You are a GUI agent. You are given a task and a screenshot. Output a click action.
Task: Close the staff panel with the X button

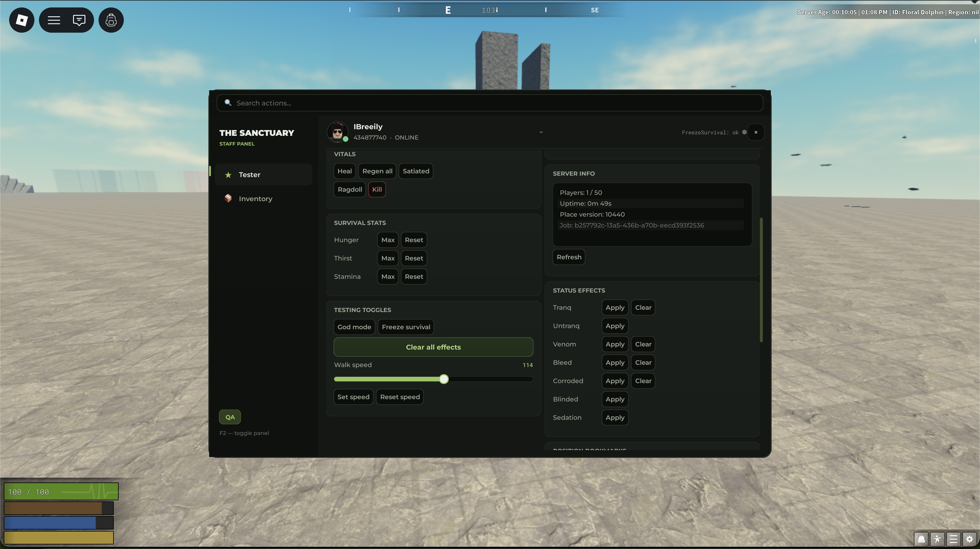(x=756, y=132)
